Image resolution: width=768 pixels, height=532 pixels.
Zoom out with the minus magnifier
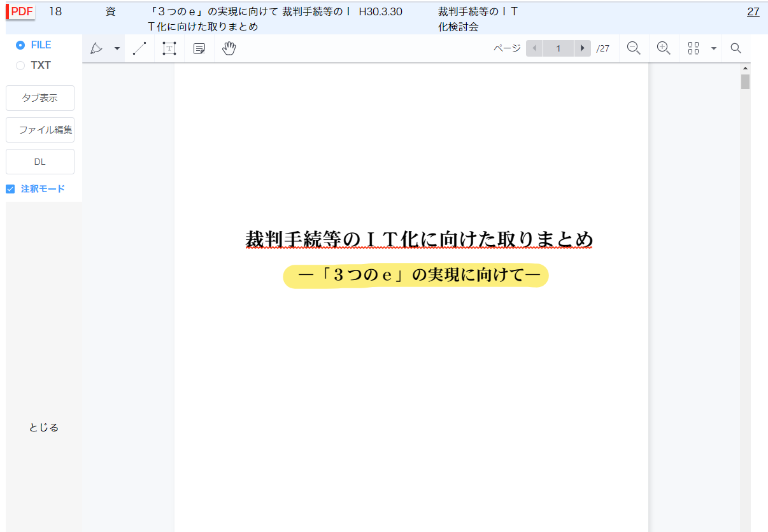(634, 48)
